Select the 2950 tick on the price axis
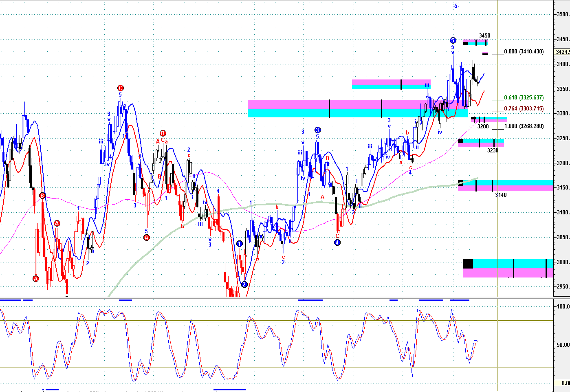The height and width of the screenshot is (392, 570). (x=563, y=287)
